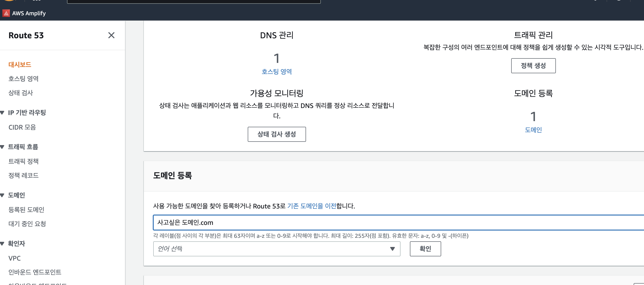Viewport: 644px width, 285px height.
Task: Click the AWS Amplify icon shortcut
Action: (x=6, y=13)
